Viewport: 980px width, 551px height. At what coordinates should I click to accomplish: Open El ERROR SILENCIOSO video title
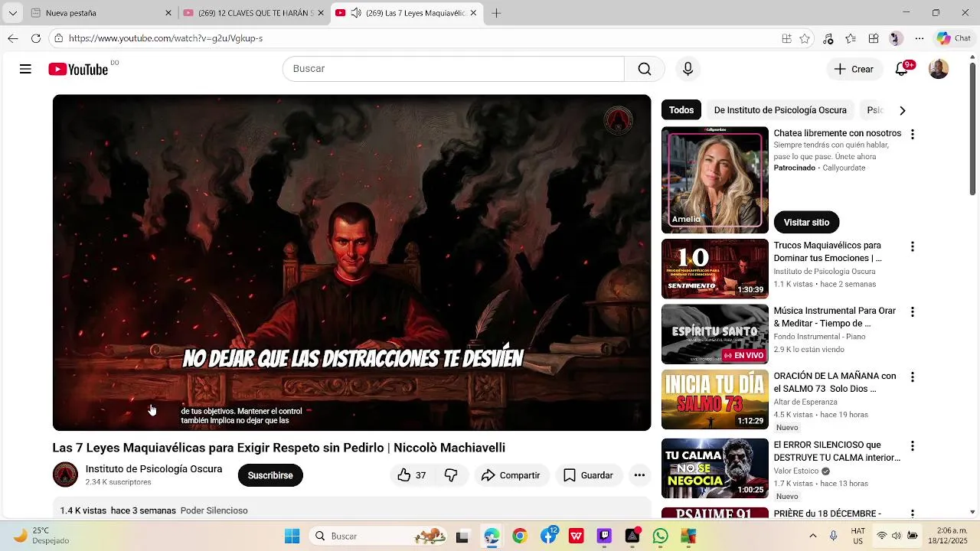[x=837, y=451]
